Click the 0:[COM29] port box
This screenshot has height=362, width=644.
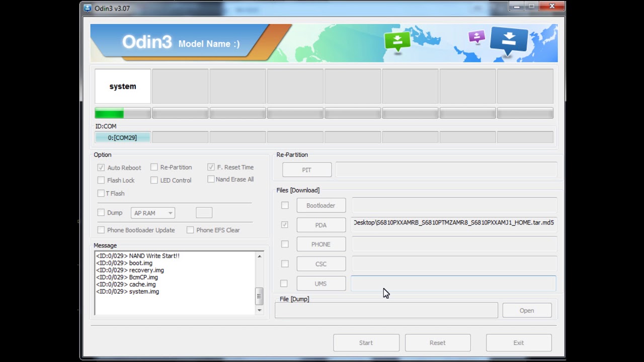tap(122, 137)
